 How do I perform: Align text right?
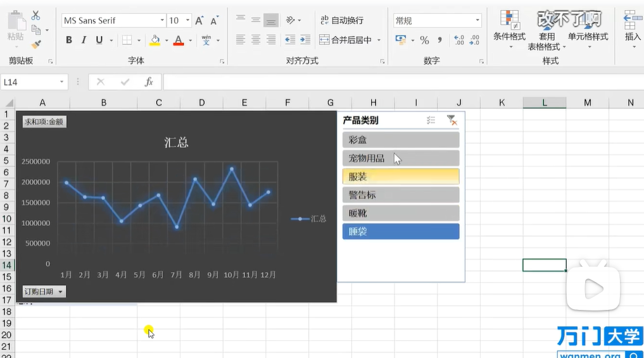(x=270, y=39)
